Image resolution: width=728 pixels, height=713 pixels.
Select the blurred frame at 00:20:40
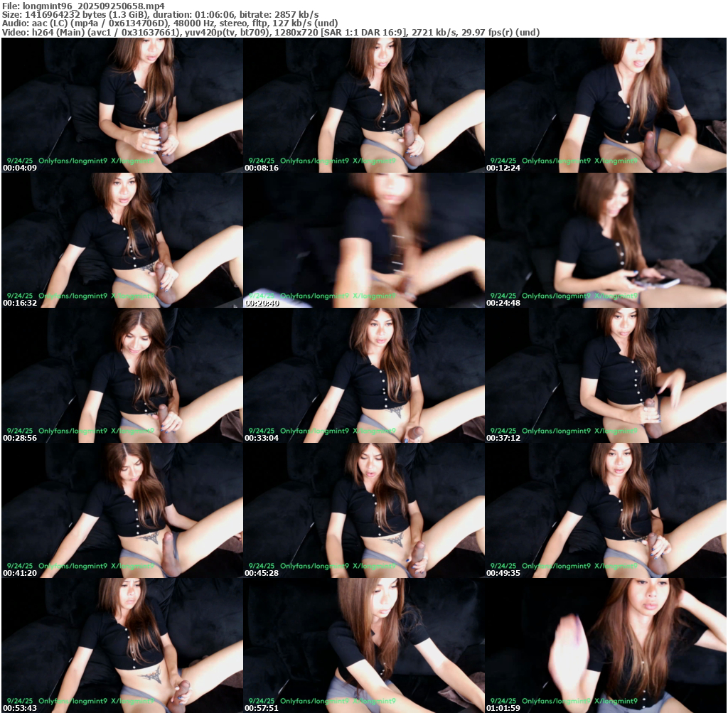364,240
